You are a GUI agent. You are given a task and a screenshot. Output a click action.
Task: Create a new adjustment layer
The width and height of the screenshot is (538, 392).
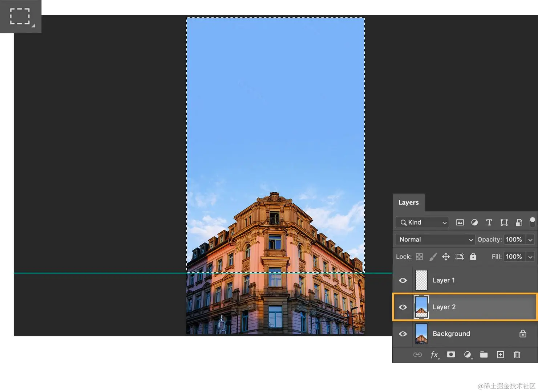click(x=468, y=355)
